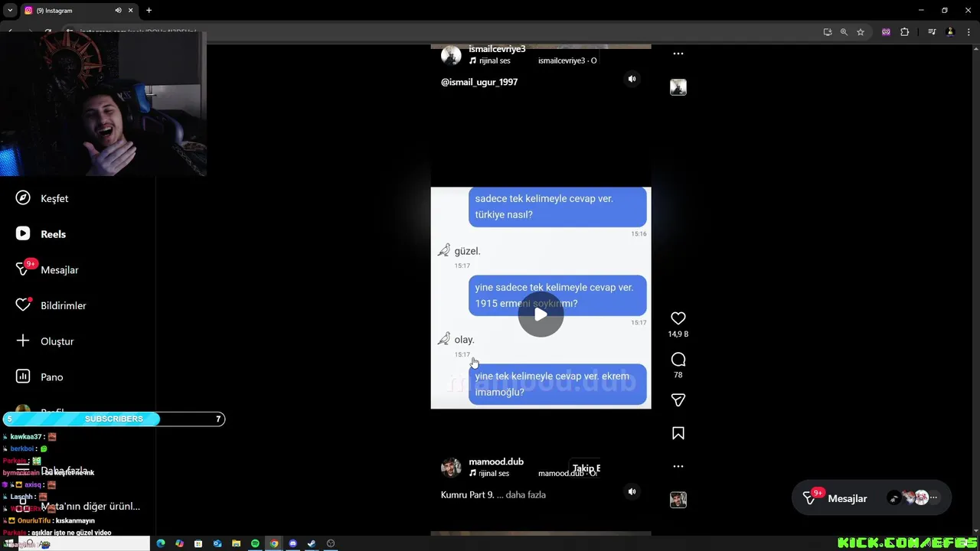Click the bar chart icon next to Pano
The height and width of the screenshot is (551, 980).
[23, 377]
